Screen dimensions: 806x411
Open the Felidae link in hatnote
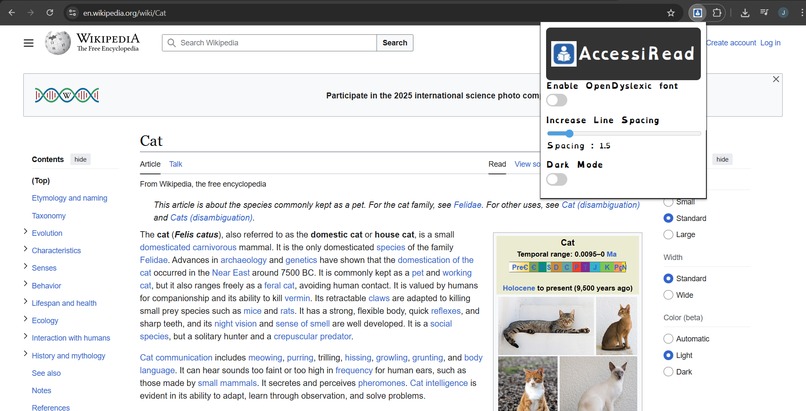(x=467, y=205)
